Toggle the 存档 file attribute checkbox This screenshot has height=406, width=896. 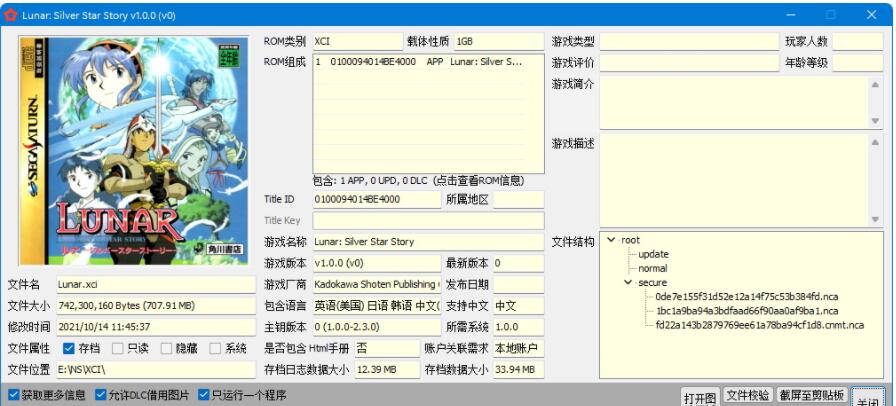(69, 348)
